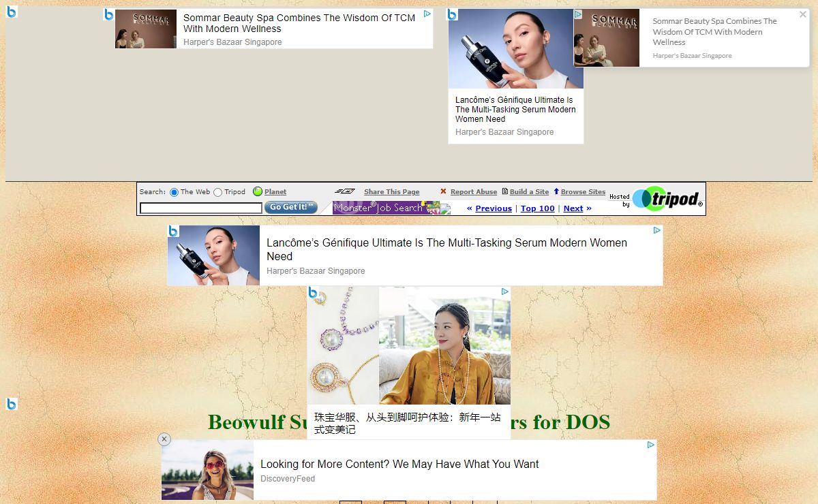
Task: Open the photo of the woman in gold jacket
Action: coord(444,346)
